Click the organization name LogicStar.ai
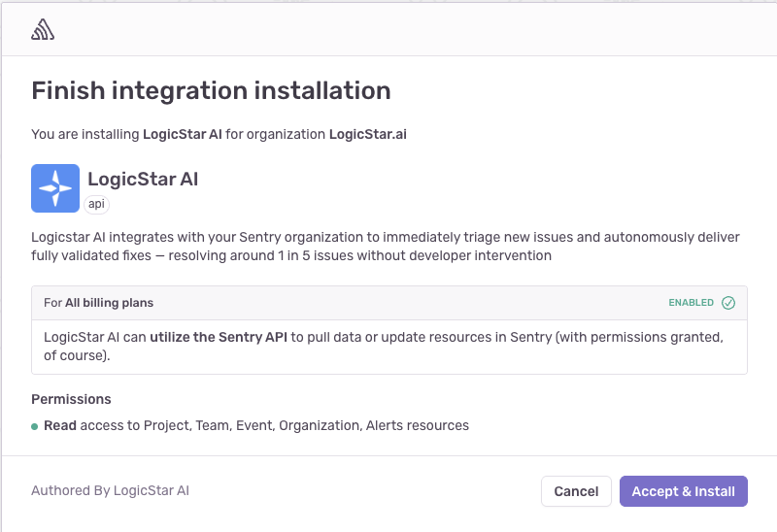Image resolution: width=777 pixels, height=532 pixels. coord(368,134)
